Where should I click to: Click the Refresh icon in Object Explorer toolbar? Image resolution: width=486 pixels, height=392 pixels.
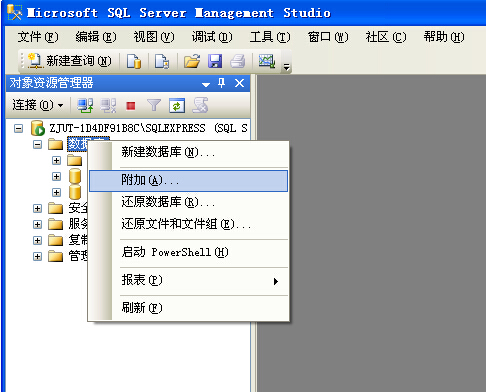point(177,106)
